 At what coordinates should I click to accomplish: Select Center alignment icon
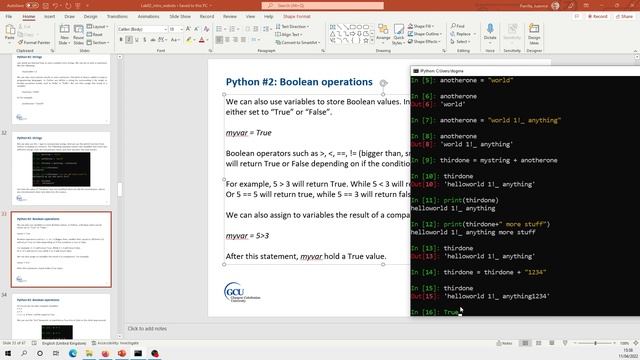(227, 40)
